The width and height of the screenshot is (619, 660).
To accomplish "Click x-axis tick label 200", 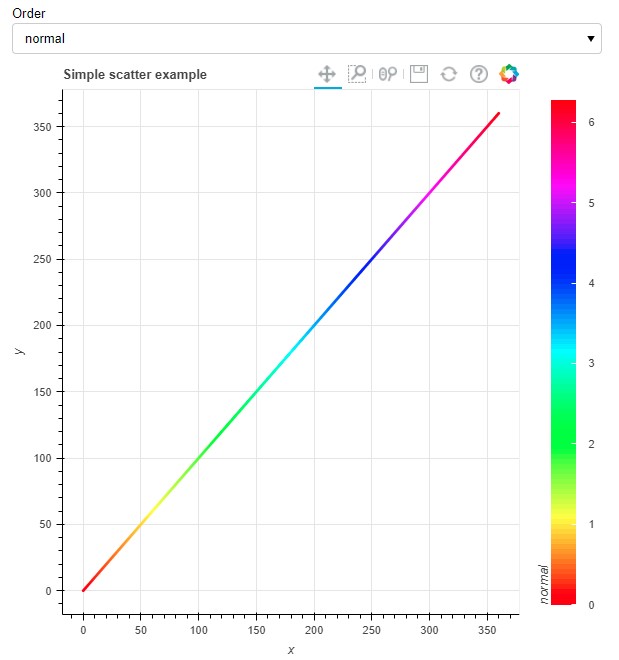I will point(314,630).
